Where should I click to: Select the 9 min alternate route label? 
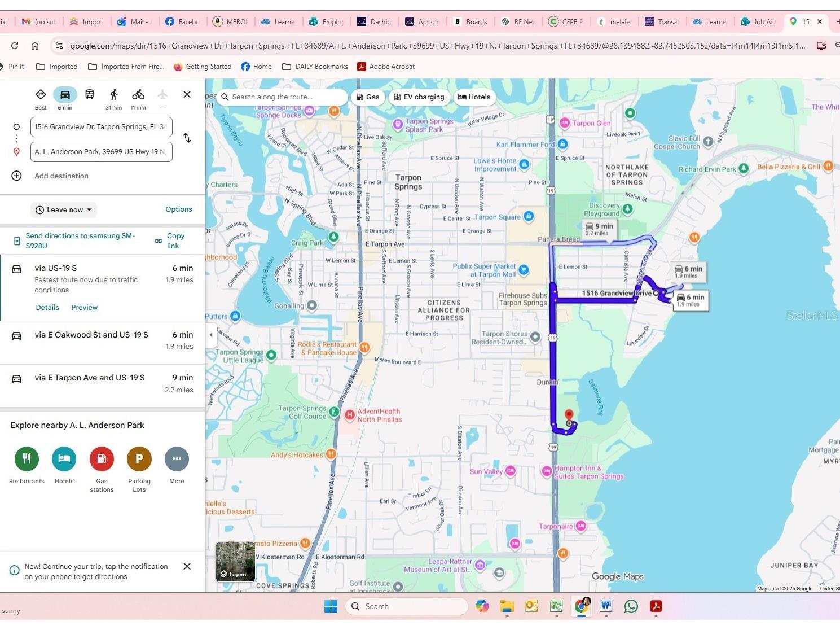pos(599,229)
